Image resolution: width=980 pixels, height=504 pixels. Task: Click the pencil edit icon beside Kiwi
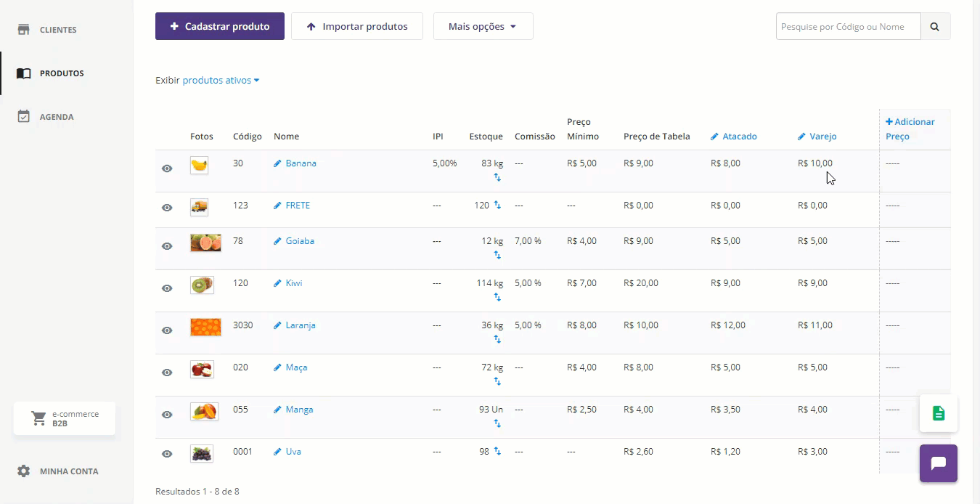pos(277,283)
